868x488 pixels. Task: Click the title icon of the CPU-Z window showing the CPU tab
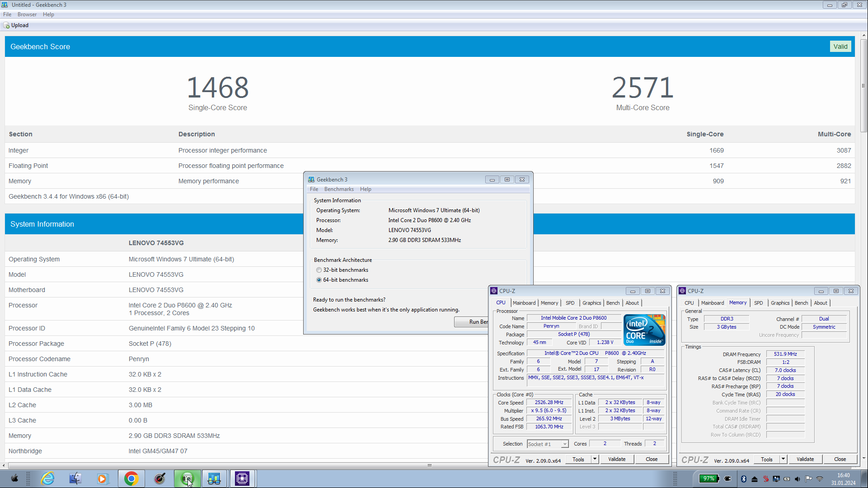tap(494, 291)
